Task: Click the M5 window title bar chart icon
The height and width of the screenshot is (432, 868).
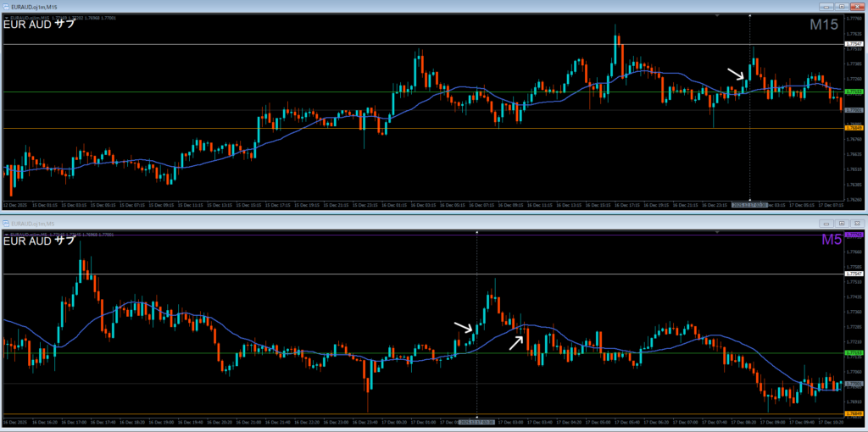Action: (x=6, y=223)
